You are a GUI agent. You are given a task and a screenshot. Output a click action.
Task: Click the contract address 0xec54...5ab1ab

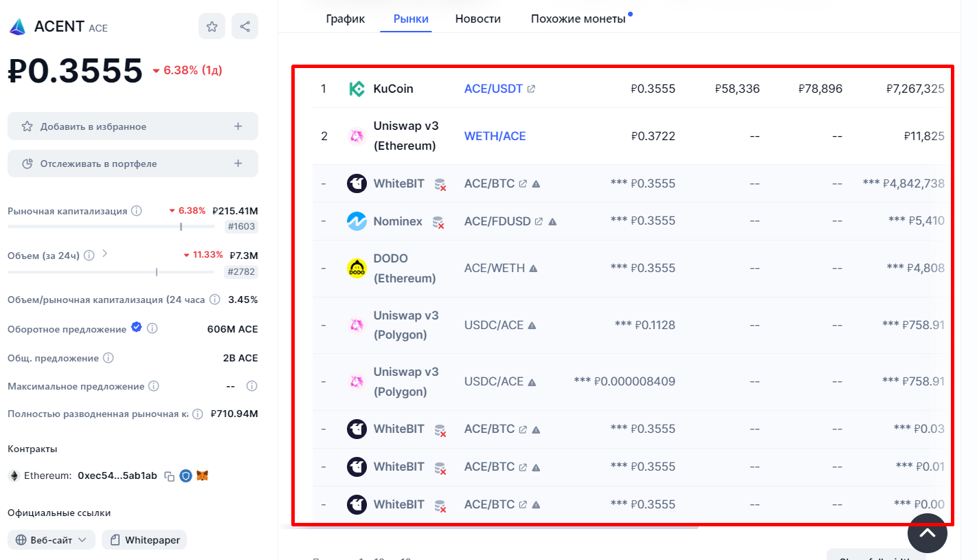pyautogui.click(x=117, y=475)
